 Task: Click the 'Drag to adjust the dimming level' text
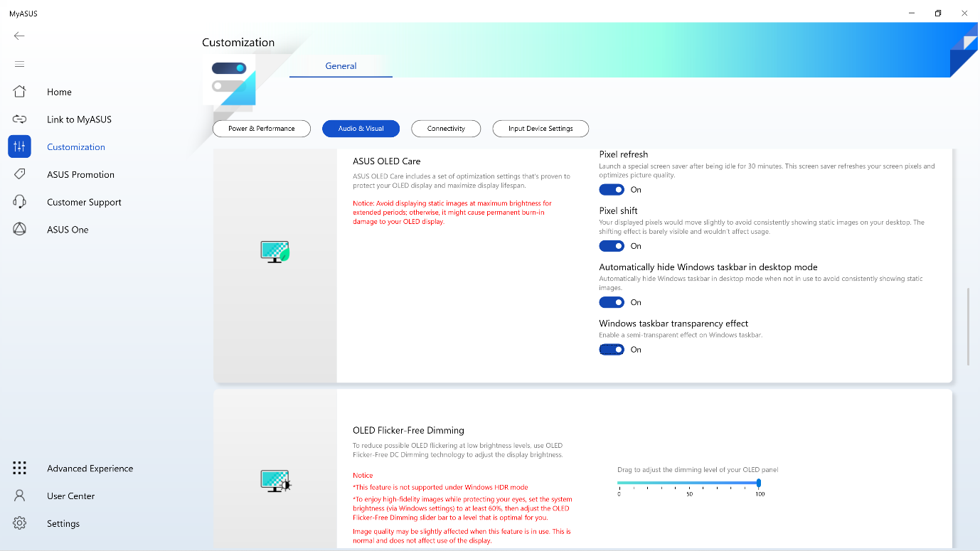(x=698, y=469)
